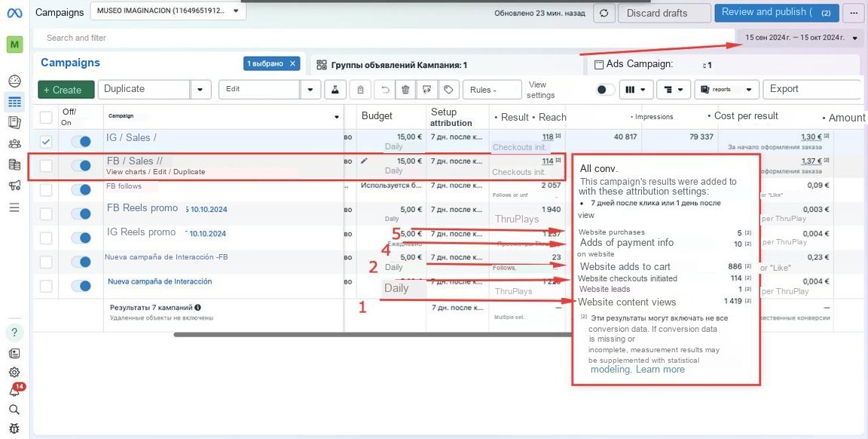Open the account overview gauge icon
868x439 pixels.
(15, 81)
